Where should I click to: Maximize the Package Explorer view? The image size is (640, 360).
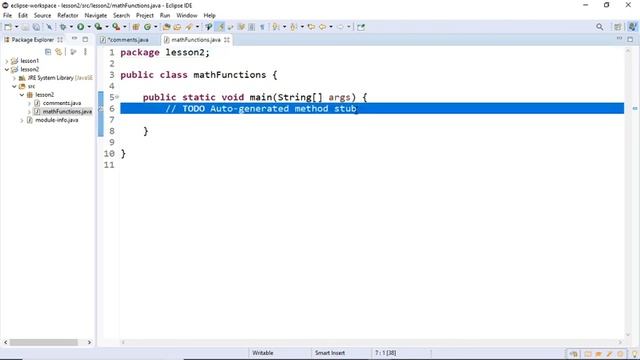pos(85,39)
